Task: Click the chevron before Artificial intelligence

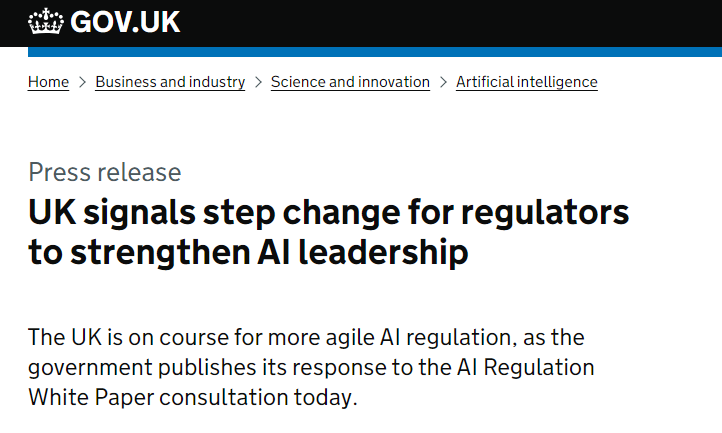Action: tap(443, 82)
